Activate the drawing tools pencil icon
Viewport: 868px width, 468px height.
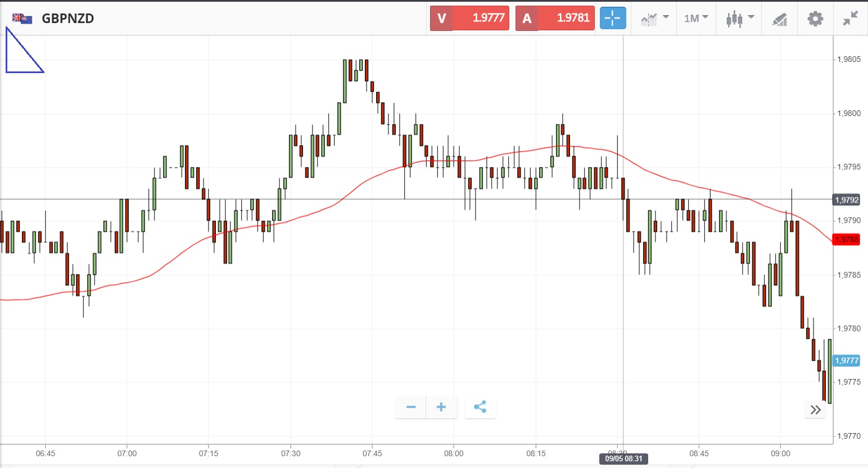[x=779, y=20]
